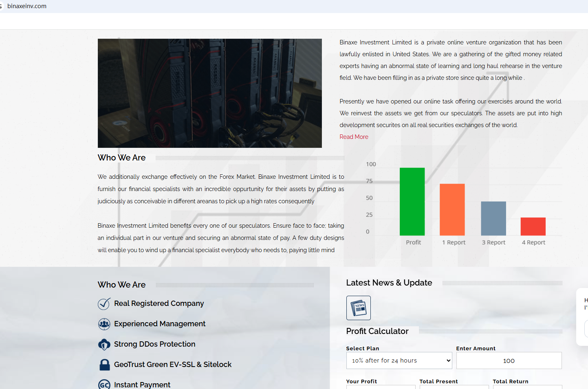Click the Experienced Management people icon

pos(104,324)
